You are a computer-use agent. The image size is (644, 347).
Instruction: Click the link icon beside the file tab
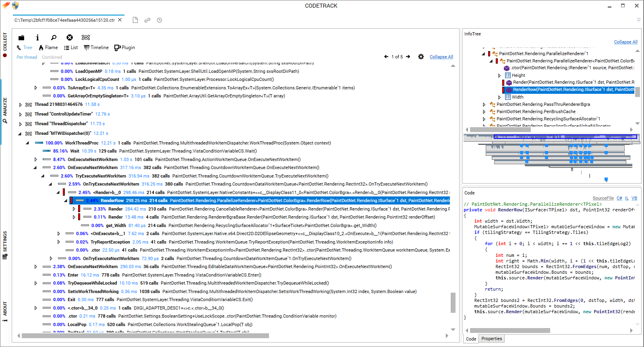(x=147, y=20)
